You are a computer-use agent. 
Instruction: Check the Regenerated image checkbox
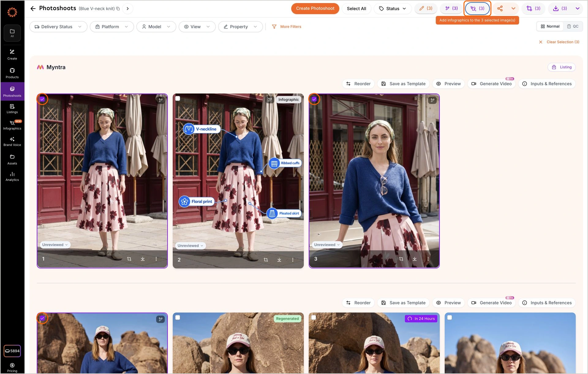[x=178, y=318]
